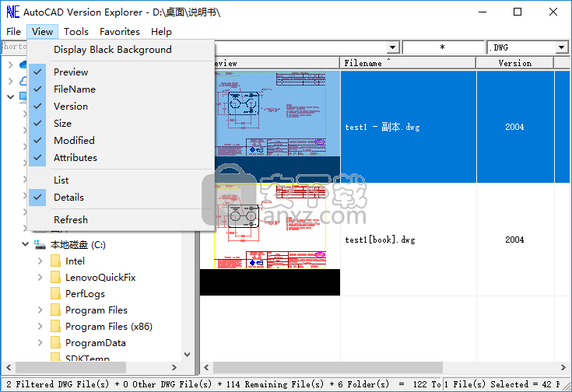Expand the Intel folder
The height and width of the screenshot is (392, 572).
tap(40, 261)
